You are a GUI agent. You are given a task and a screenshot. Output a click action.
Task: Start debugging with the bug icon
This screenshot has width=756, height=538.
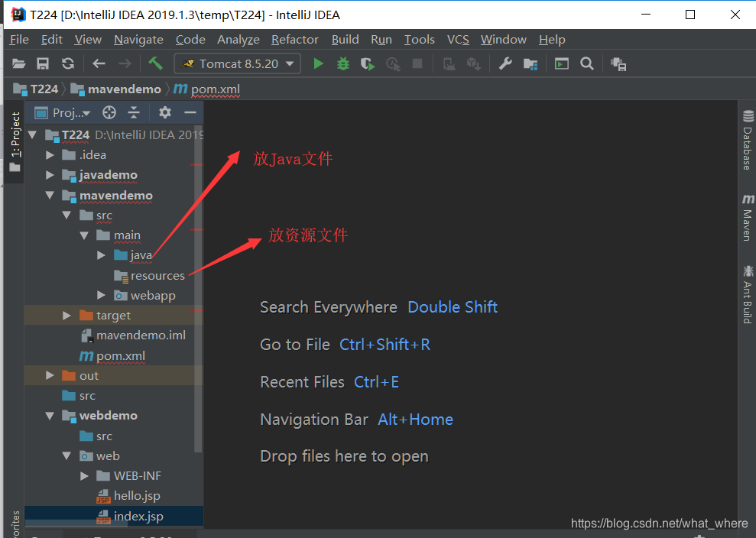pyautogui.click(x=342, y=63)
